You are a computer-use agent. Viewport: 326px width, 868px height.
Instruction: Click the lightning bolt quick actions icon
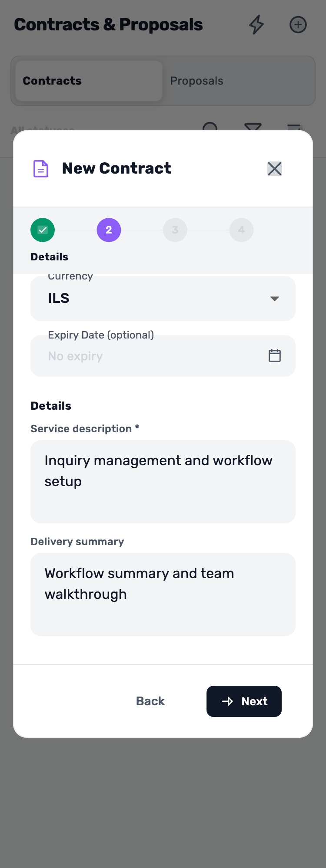[x=256, y=25]
